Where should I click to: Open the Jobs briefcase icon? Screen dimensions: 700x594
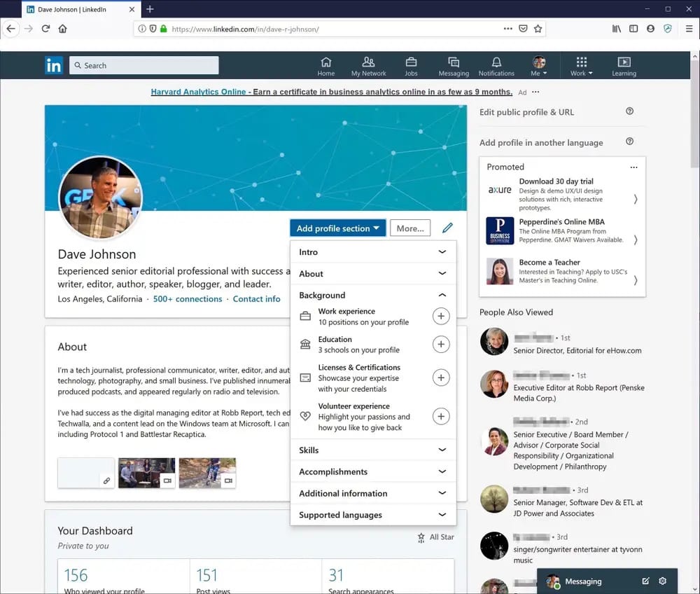click(411, 66)
